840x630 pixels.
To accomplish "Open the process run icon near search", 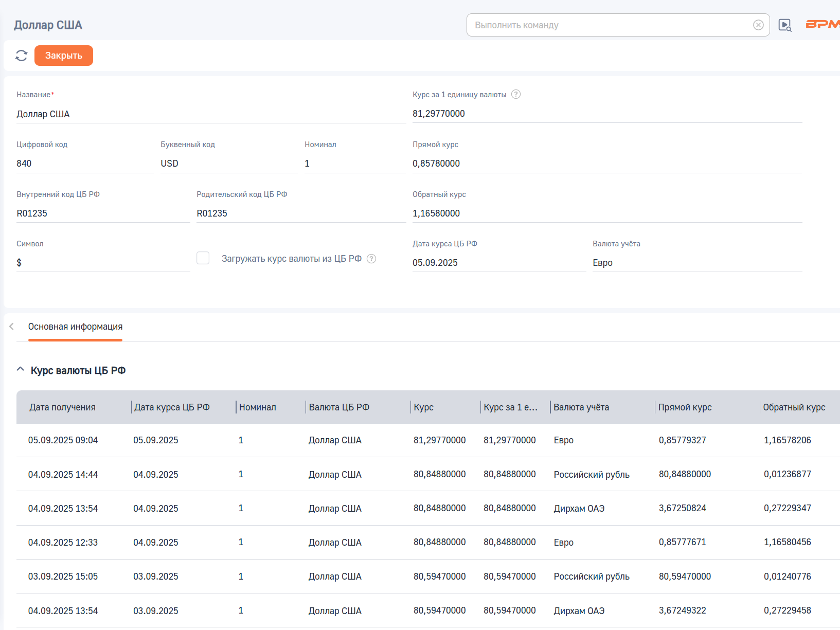I will tap(785, 25).
